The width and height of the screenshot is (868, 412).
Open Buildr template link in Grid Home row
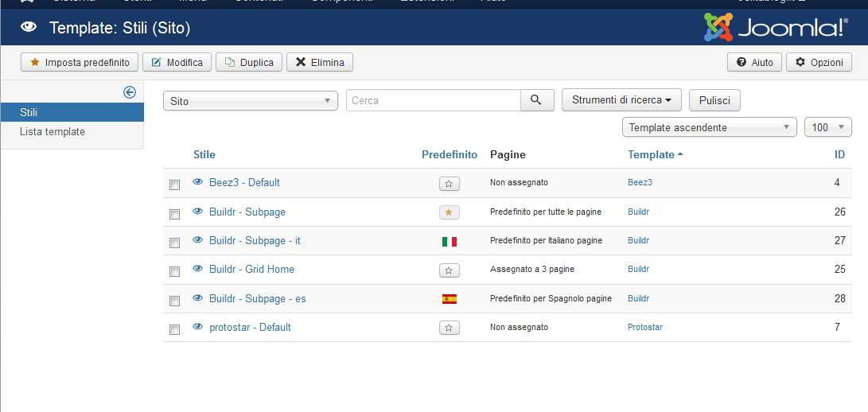coord(638,269)
